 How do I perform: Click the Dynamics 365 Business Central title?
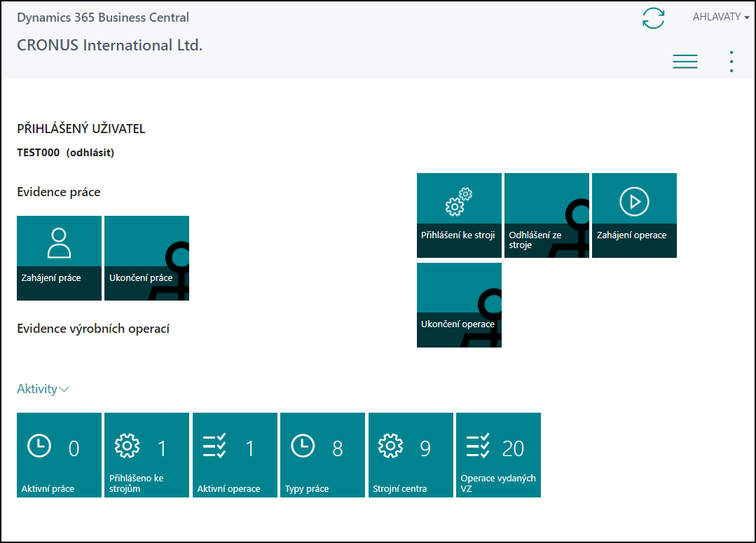pos(103,18)
